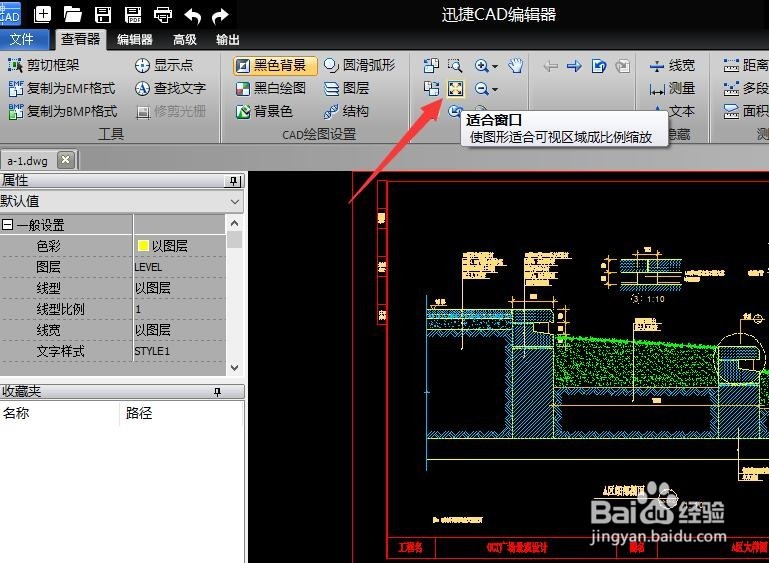Click the 显示点 show points tool

click(164, 65)
